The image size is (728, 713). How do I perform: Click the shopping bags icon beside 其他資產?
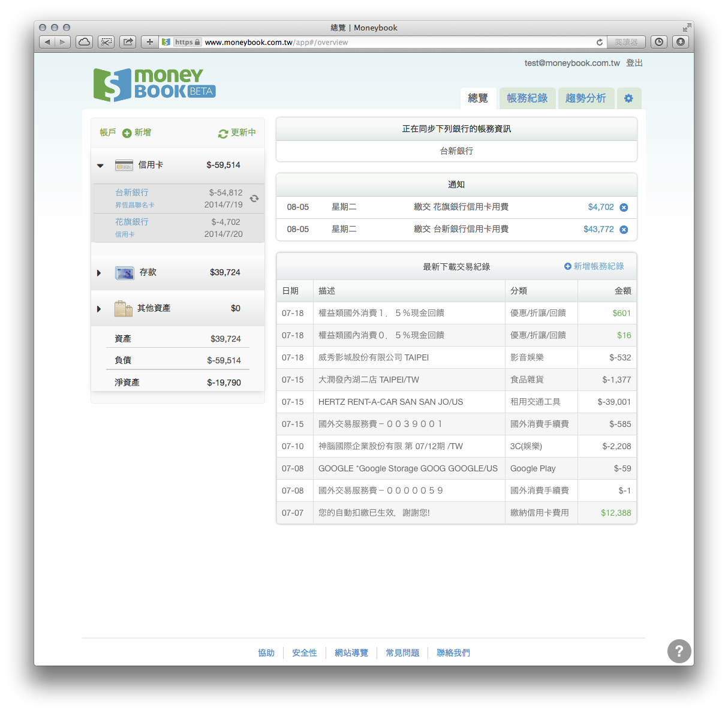click(124, 308)
